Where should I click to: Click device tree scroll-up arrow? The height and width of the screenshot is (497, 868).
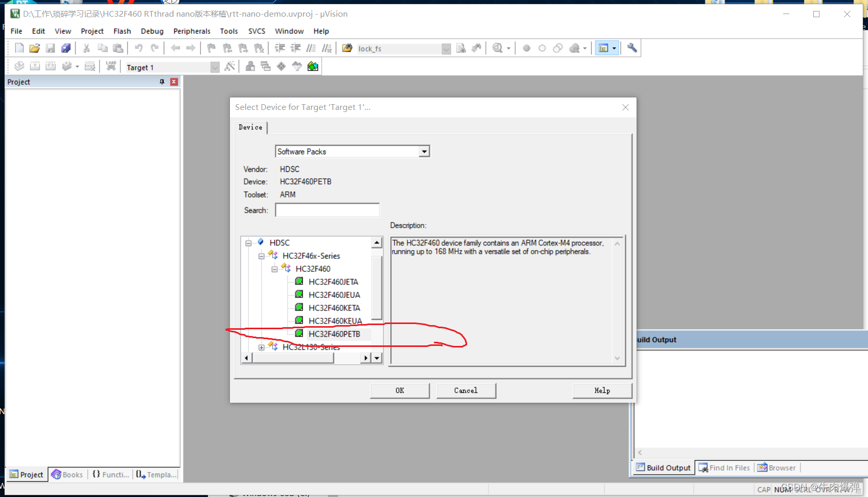377,243
